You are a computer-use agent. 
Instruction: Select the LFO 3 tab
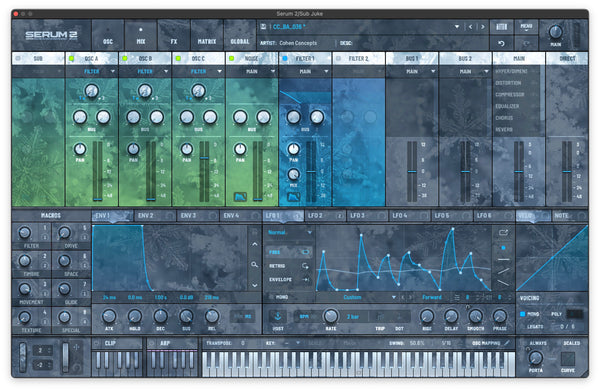coord(367,216)
